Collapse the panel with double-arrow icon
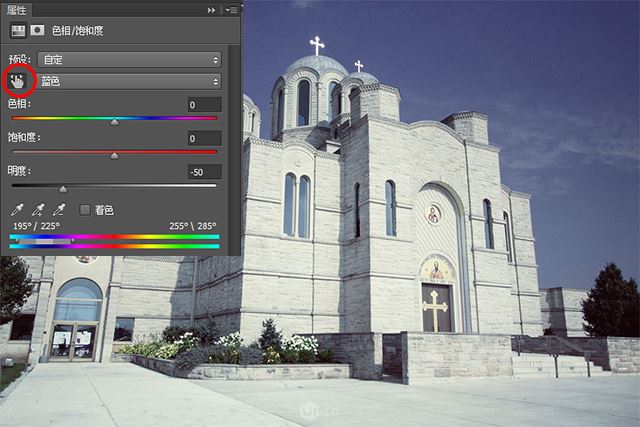The image size is (640, 427). click(x=211, y=9)
